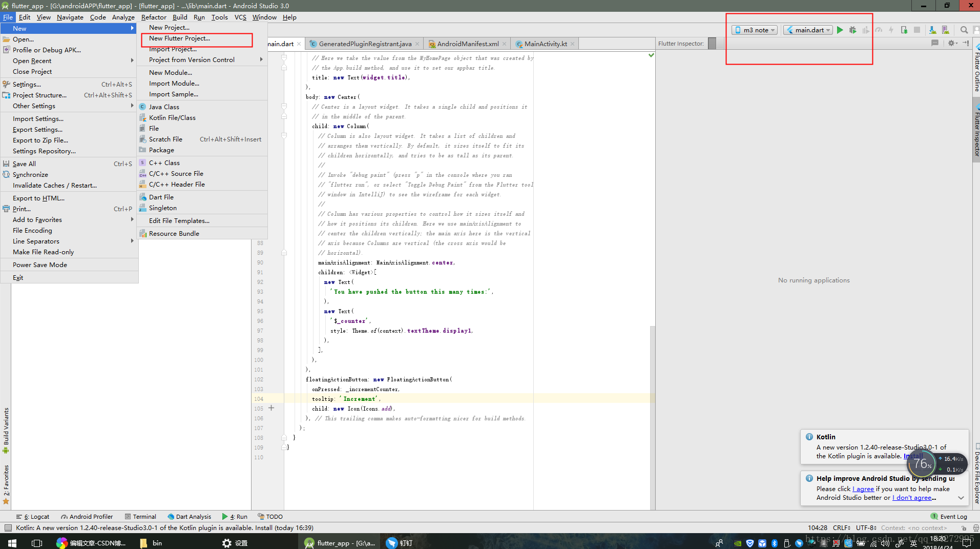Viewport: 980px width, 549px height.
Task: Click the UTF-8 encoding status
Action: (866, 528)
